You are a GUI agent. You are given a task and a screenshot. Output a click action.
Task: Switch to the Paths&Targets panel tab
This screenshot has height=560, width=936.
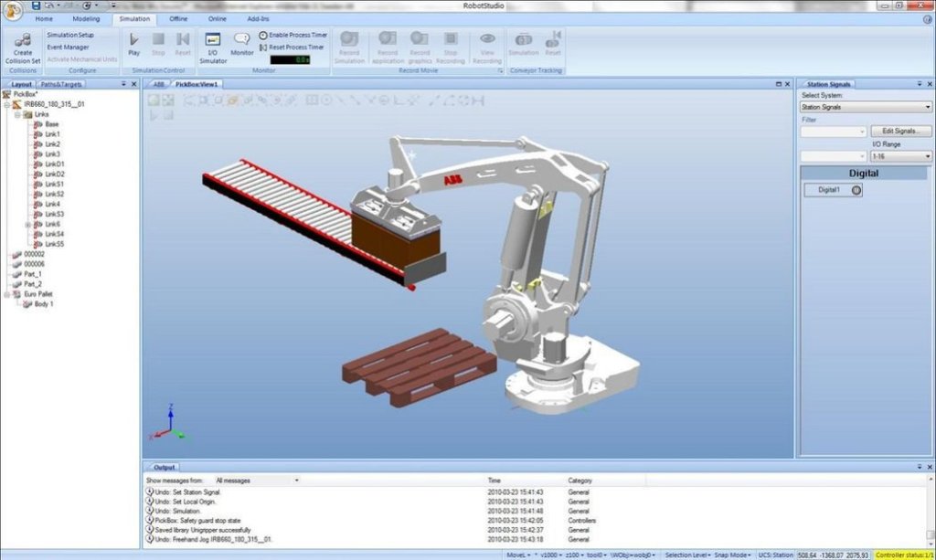[60, 84]
